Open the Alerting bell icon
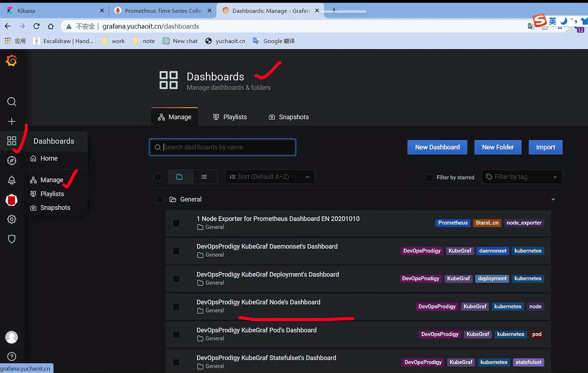The height and width of the screenshot is (373, 588). (12, 180)
